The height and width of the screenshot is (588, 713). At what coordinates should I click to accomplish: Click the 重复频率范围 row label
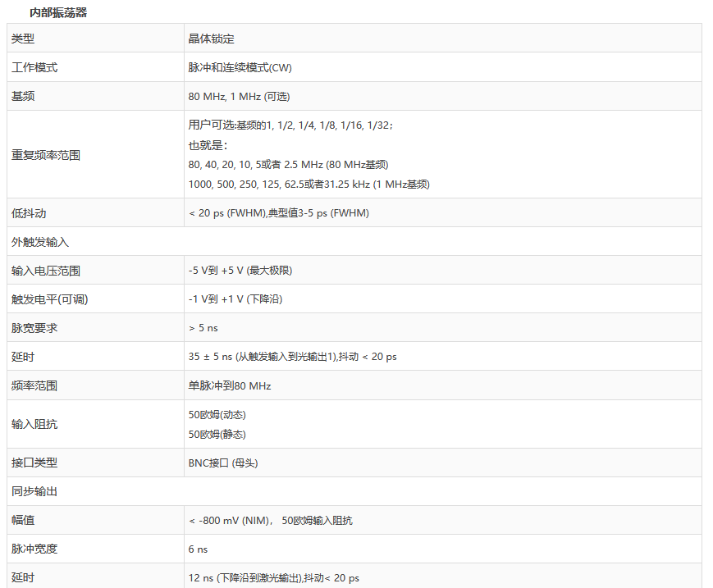(x=46, y=154)
